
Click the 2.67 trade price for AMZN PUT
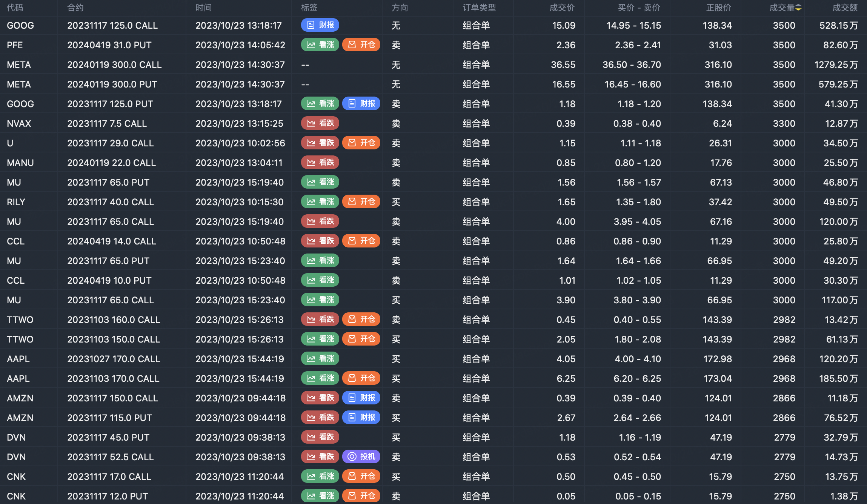pos(566,418)
